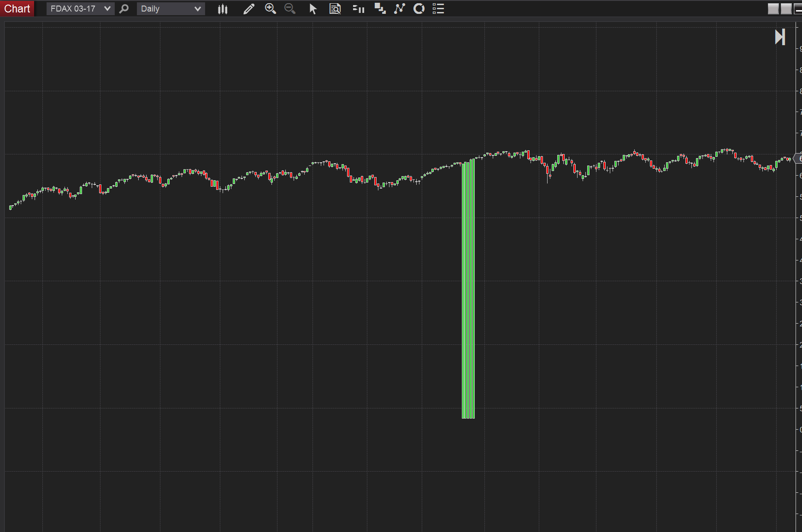The height and width of the screenshot is (532, 802).
Task: Open the FDAX 03-17 instrument dropdown
Action: [x=80, y=9]
